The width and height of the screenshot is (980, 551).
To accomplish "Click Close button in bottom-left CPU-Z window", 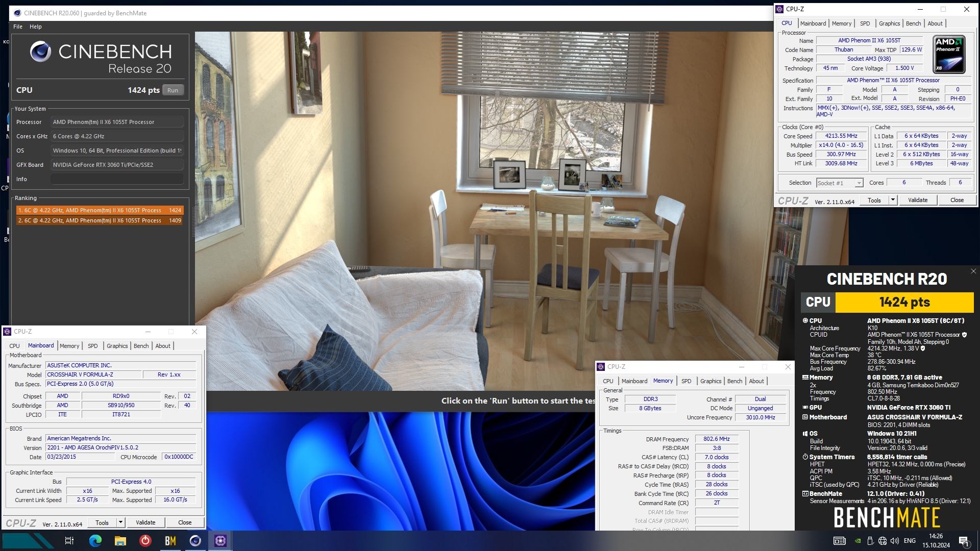I will pyautogui.click(x=185, y=522).
